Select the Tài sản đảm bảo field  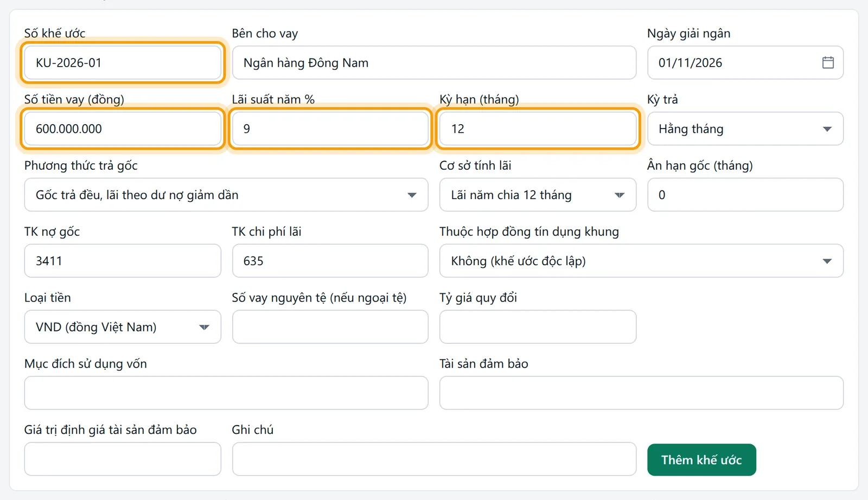[641, 393]
